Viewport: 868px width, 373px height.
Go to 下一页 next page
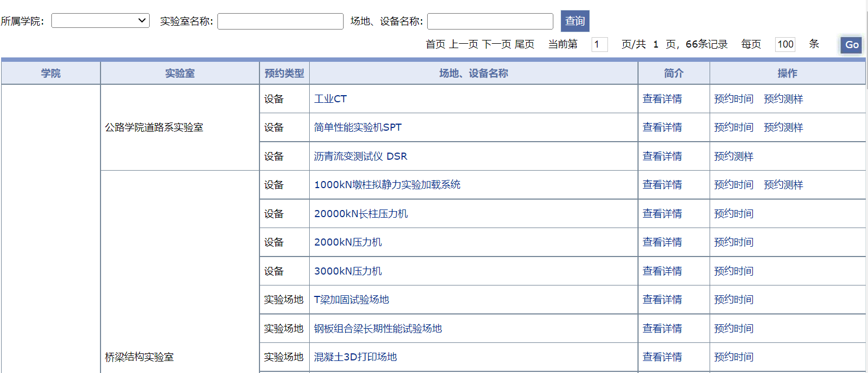[497, 44]
